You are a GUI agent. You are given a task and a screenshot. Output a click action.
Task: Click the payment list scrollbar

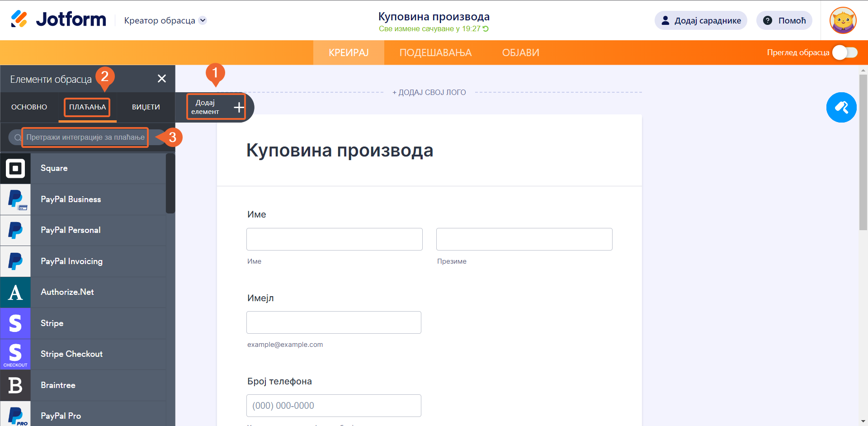pos(170,183)
